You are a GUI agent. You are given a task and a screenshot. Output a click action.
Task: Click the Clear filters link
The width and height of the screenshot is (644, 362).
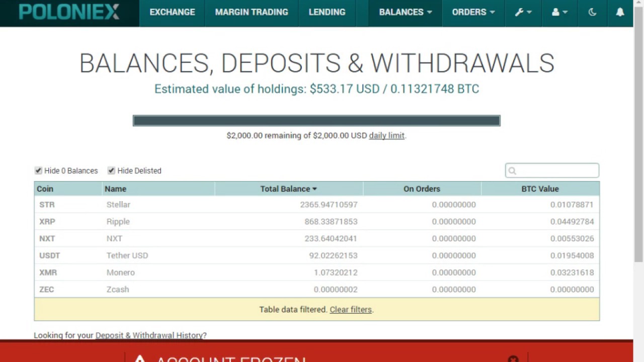point(351,309)
